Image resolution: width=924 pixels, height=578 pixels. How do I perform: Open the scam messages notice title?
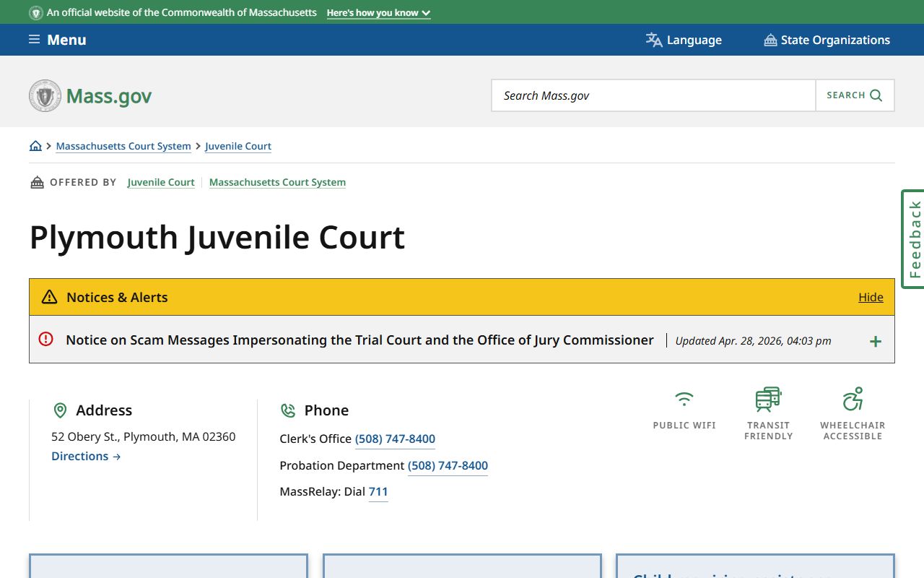coord(359,340)
